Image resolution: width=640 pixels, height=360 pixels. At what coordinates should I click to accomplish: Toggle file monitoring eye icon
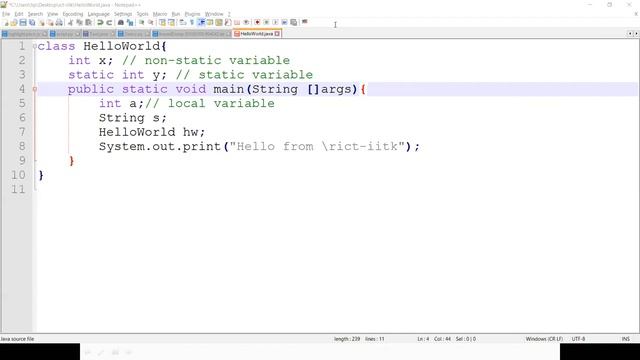coord(246,22)
